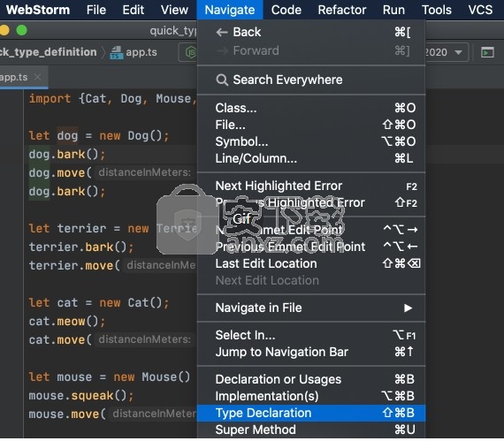Screen dimensions: 504x441
Task: Click 'dog.bark();' first occurrence in editor
Action: (x=67, y=155)
